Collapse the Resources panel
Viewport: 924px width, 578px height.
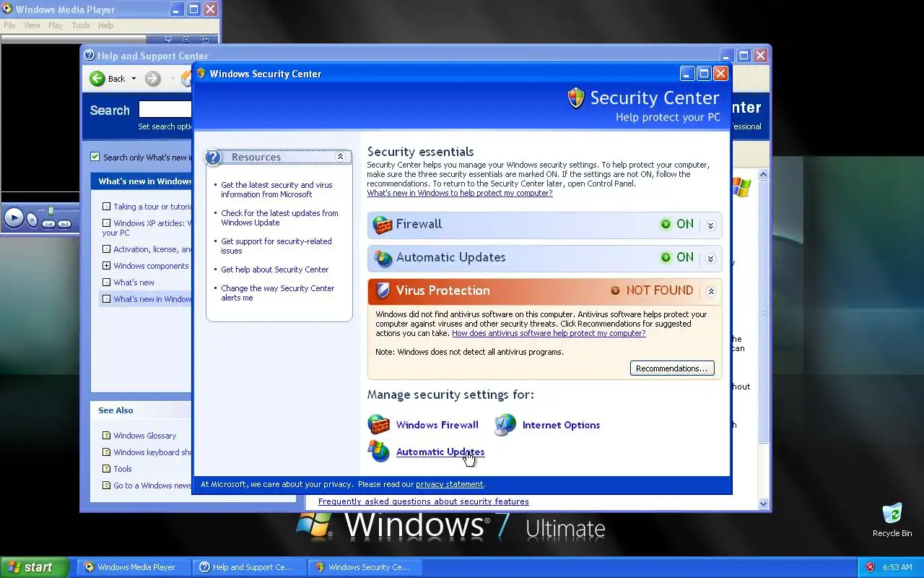[340, 157]
